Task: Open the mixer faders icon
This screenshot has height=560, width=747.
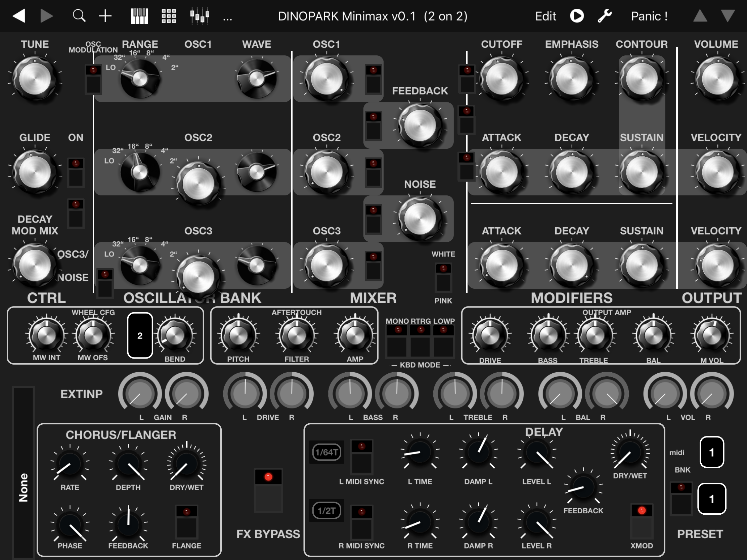Action: [x=200, y=16]
